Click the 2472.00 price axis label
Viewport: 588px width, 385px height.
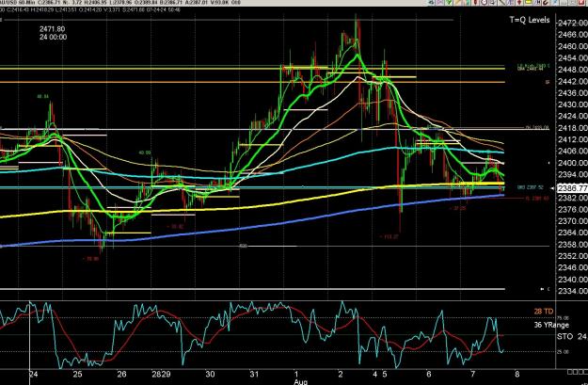573,24
